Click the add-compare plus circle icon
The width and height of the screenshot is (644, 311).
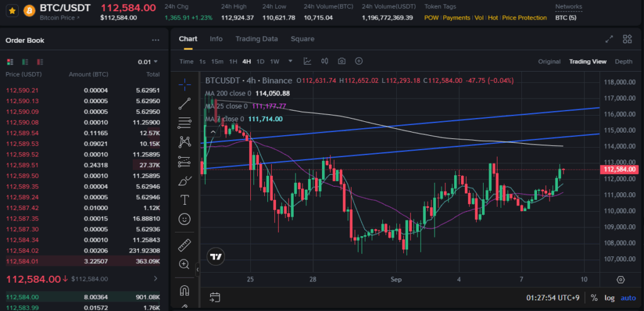click(359, 61)
